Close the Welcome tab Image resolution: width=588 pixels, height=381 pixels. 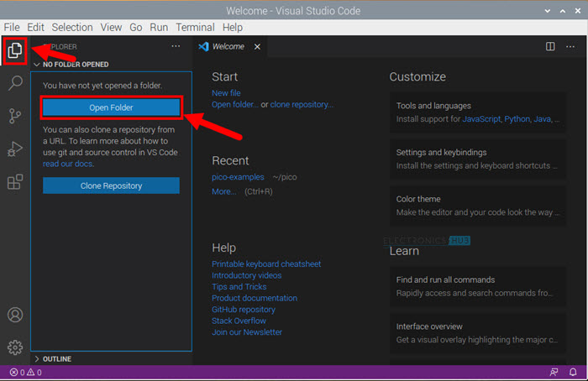click(257, 47)
